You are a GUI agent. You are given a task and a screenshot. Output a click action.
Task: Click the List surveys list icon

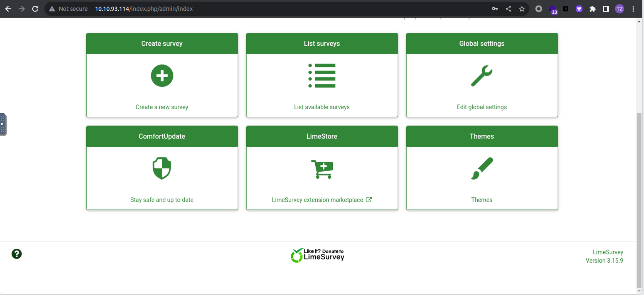[x=322, y=76]
